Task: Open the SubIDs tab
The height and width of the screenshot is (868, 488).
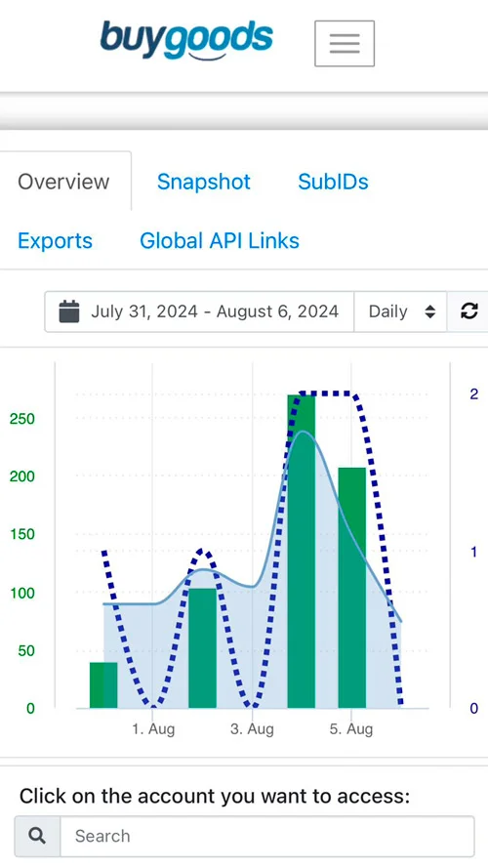Action: [x=333, y=181]
